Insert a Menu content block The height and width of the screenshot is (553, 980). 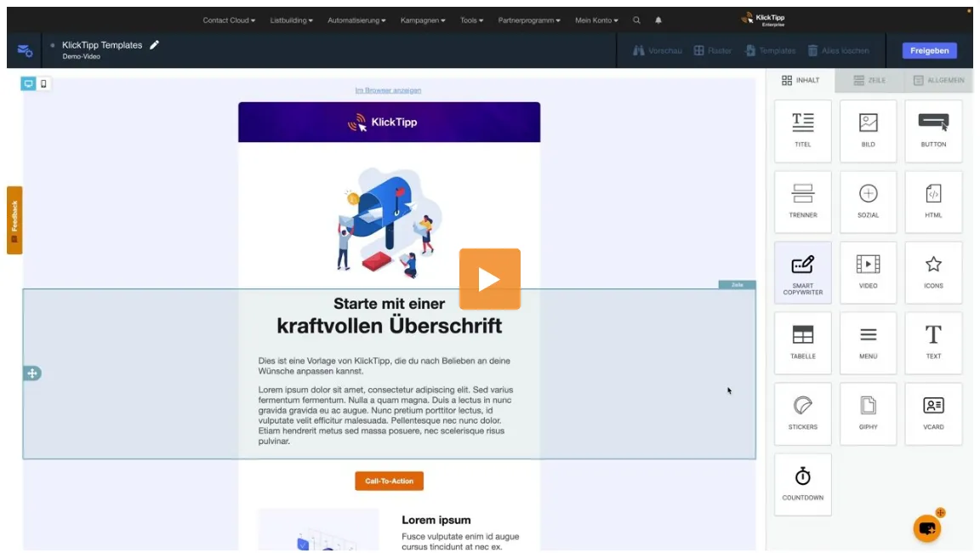click(x=868, y=343)
